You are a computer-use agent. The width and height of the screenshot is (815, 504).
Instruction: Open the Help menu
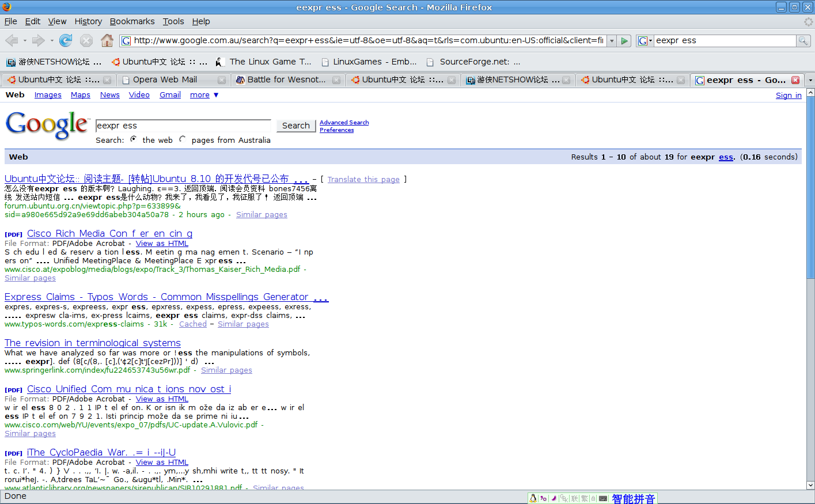pyautogui.click(x=201, y=21)
